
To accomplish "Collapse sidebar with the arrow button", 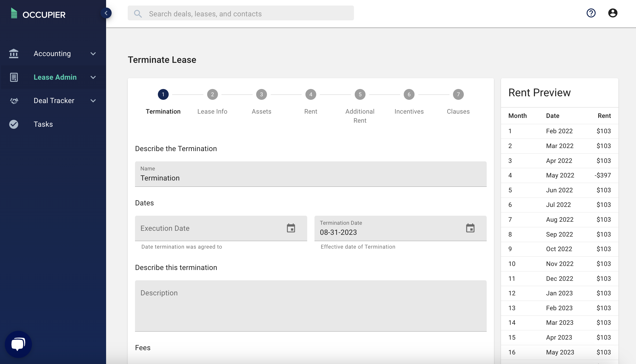I will (106, 13).
